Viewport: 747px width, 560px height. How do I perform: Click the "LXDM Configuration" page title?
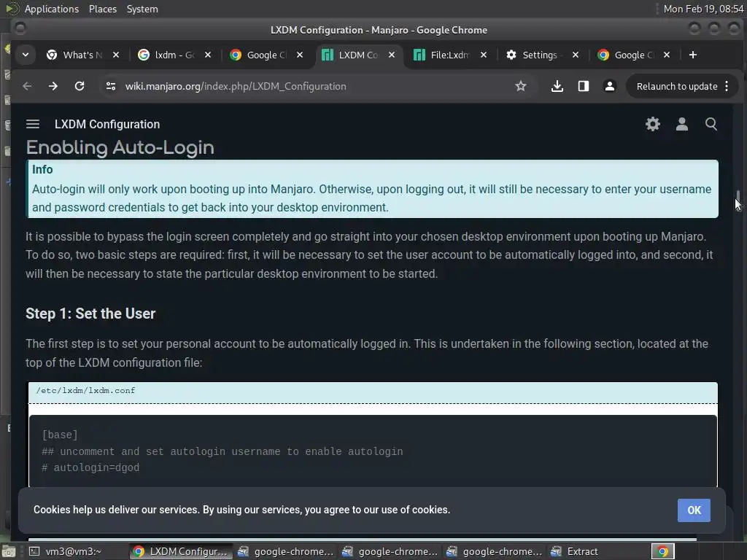point(107,124)
